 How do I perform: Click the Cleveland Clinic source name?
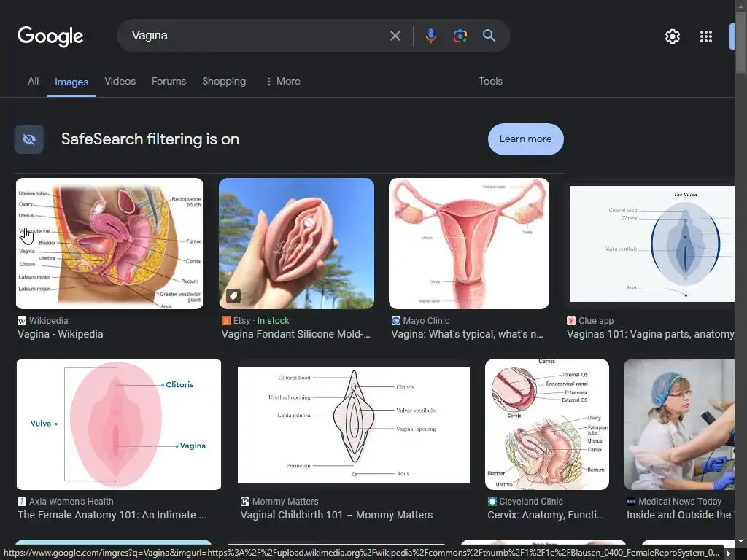[x=531, y=502]
